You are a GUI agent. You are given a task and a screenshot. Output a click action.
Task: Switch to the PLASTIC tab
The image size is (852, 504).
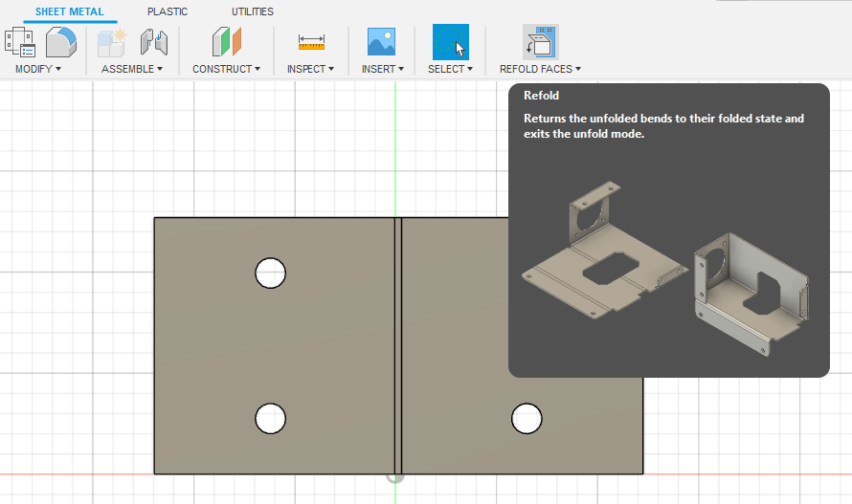168,11
